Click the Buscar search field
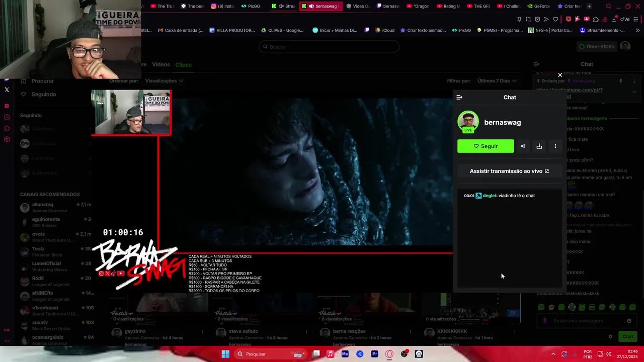 coord(329,47)
